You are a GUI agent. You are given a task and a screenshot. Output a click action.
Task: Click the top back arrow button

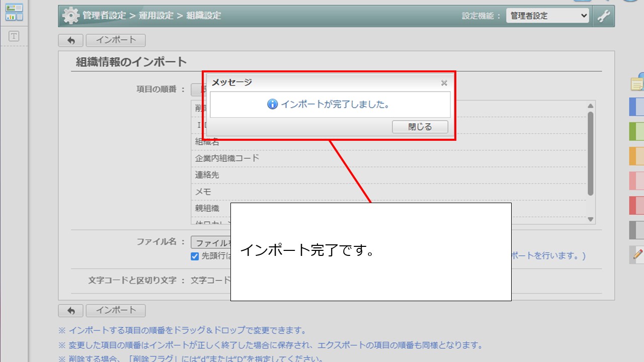pyautogui.click(x=71, y=41)
